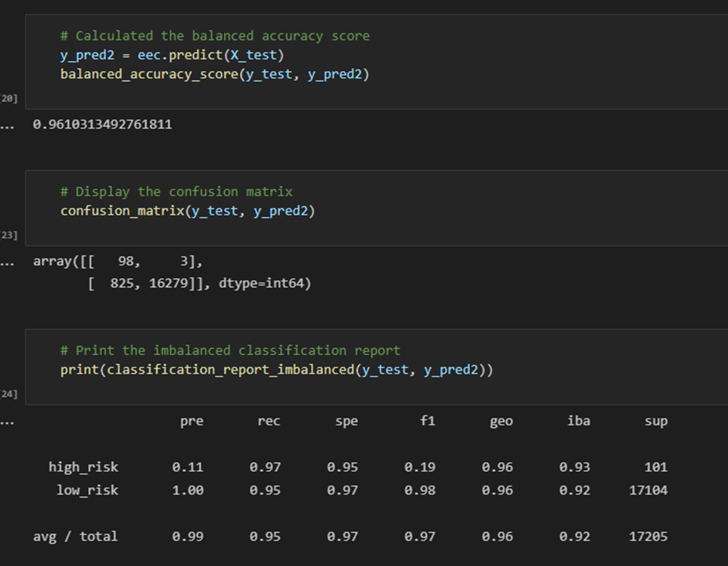Viewport: 728px width, 566px height.
Task: Click the array row containing 825, 16279
Action: [x=200, y=283]
